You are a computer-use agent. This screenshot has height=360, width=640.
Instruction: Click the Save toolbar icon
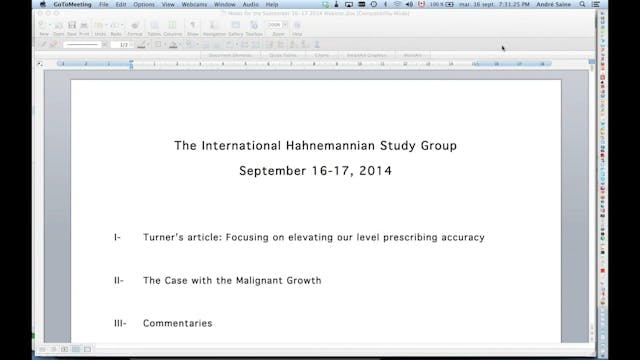tap(72, 26)
